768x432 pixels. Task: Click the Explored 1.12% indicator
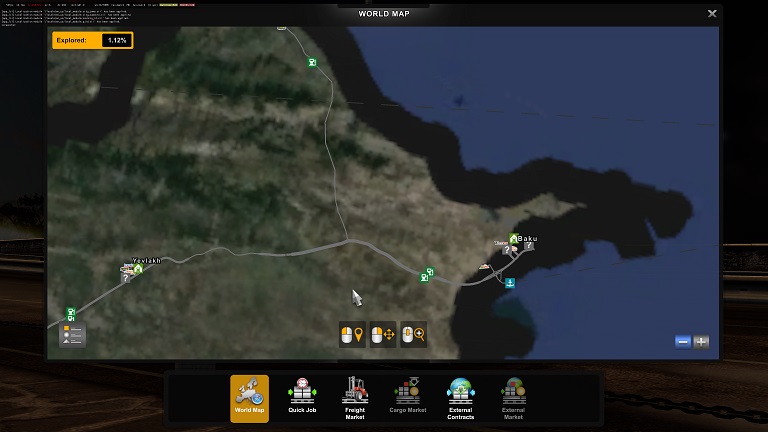coord(93,40)
